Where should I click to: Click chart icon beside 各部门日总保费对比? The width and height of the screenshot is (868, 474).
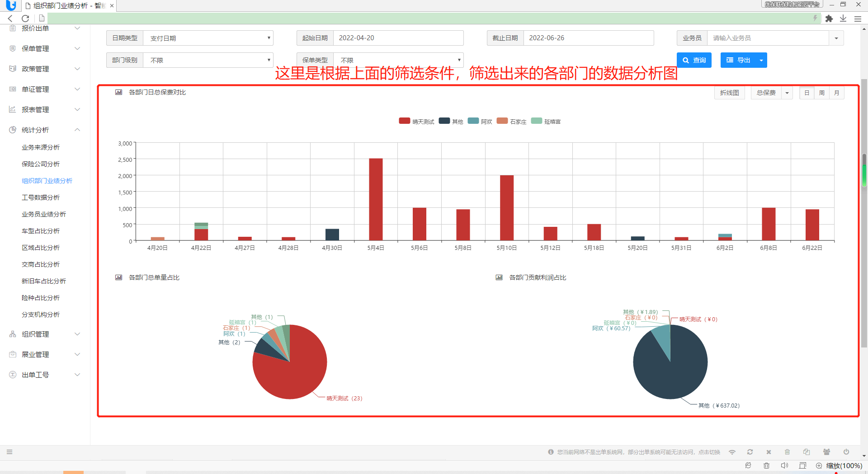coord(118,92)
